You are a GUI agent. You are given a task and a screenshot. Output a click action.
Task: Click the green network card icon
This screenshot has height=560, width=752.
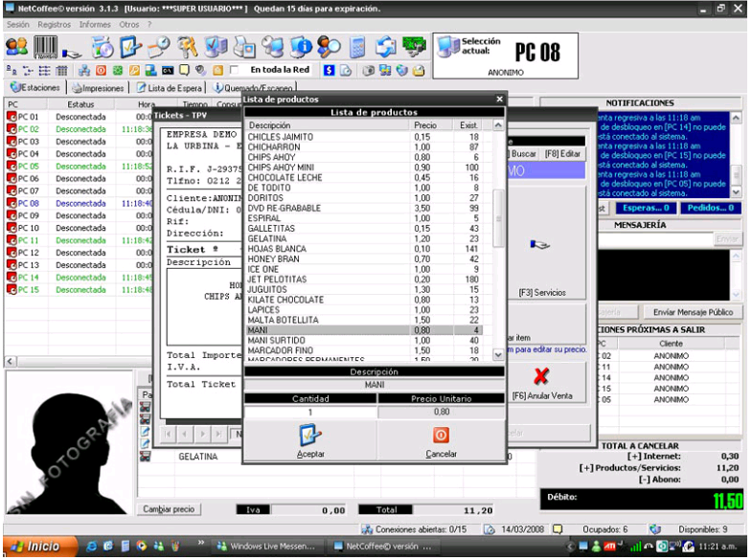coord(415,47)
